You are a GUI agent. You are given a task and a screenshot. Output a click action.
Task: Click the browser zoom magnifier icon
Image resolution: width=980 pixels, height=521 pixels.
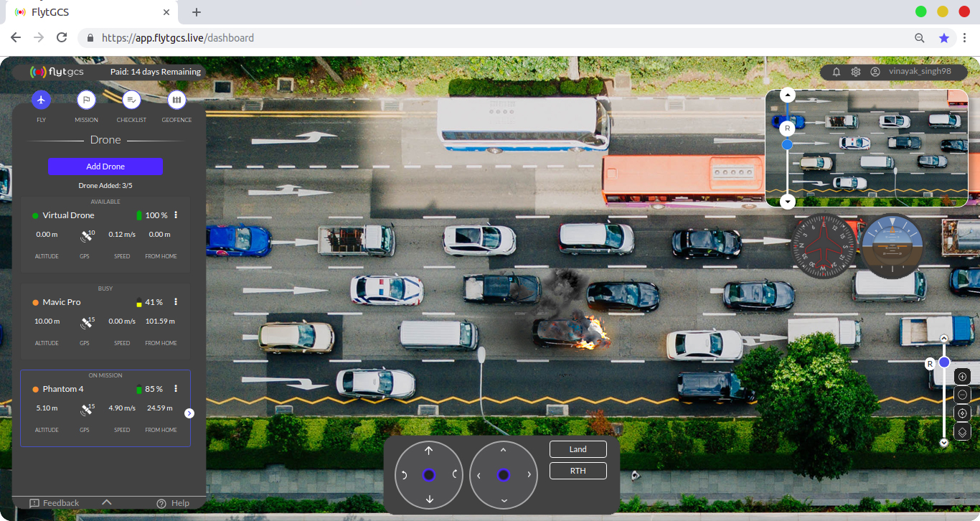pos(920,38)
